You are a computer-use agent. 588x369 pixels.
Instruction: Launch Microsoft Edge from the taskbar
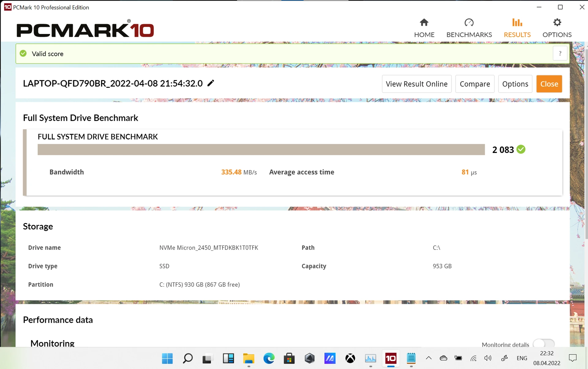click(269, 358)
